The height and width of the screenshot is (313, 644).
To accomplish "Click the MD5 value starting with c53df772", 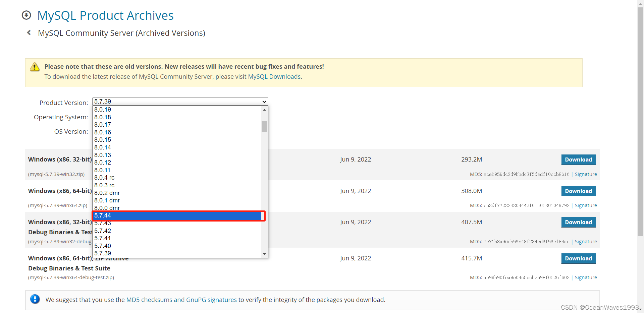I will (x=526, y=205).
